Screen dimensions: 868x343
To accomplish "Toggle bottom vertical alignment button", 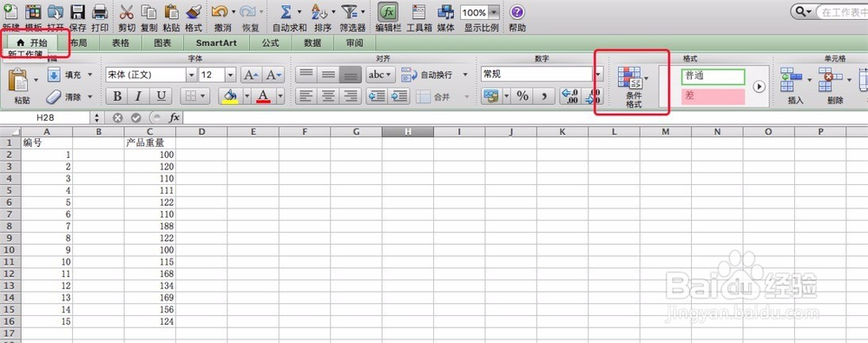I will [x=351, y=75].
